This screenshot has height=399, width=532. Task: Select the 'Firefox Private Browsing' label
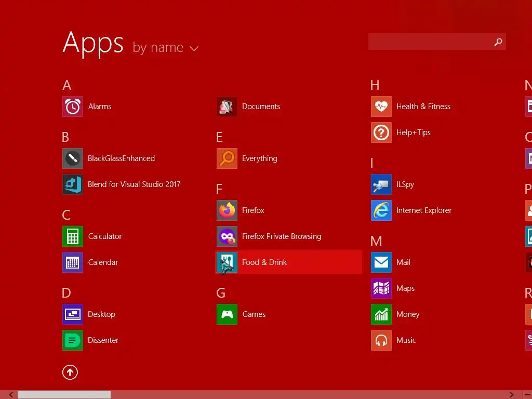[x=282, y=236]
